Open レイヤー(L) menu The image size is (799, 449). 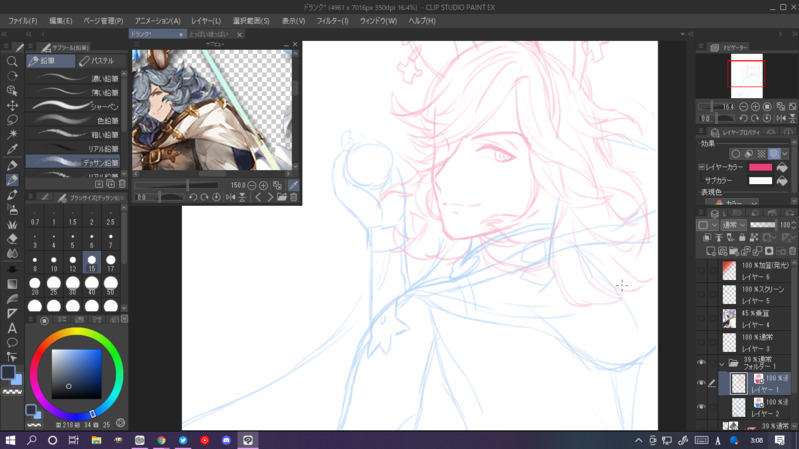tap(206, 21)
